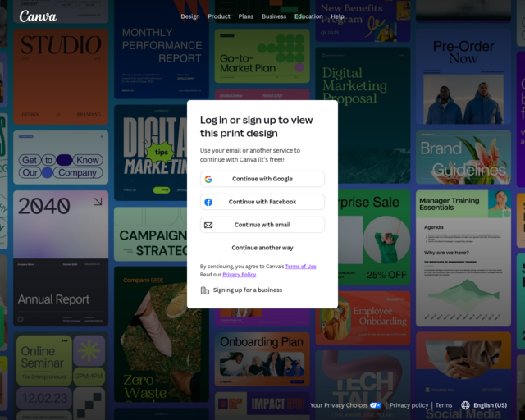Open the Help menu

point(337,16)
